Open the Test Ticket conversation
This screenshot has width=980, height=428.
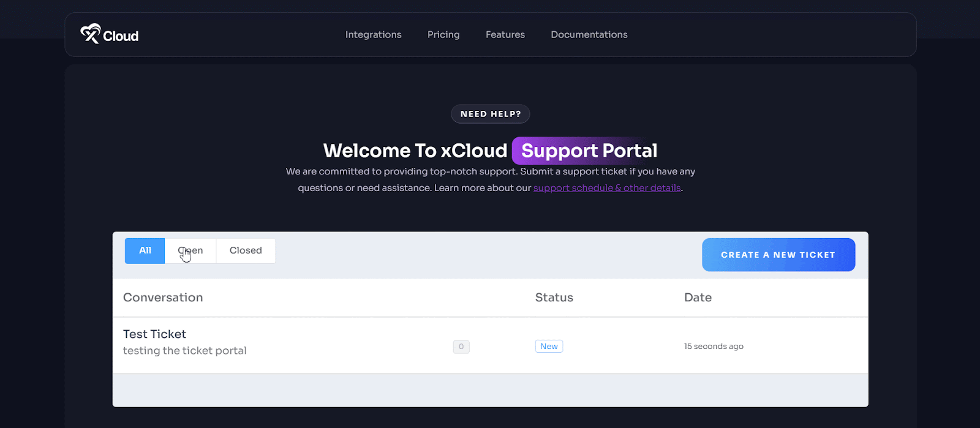click(x=154, y=334)
